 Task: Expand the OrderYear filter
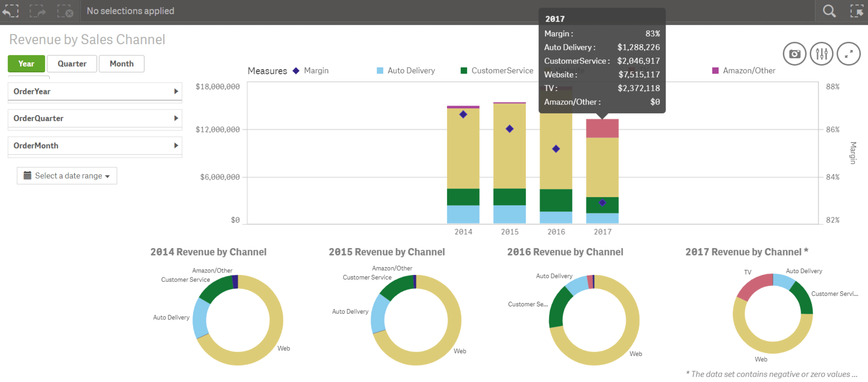(176, 91)
